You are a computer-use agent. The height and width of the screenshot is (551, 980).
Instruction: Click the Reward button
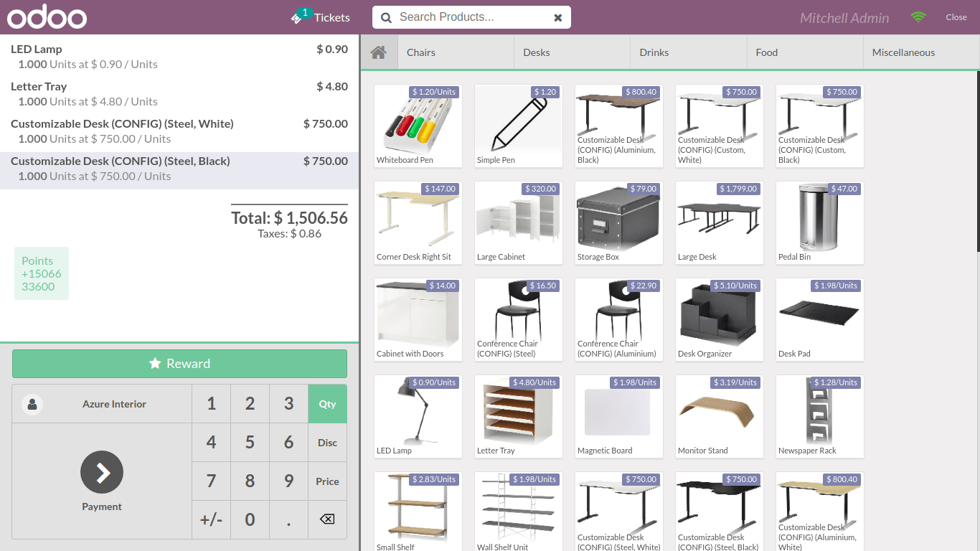click(x=179, y=364)
